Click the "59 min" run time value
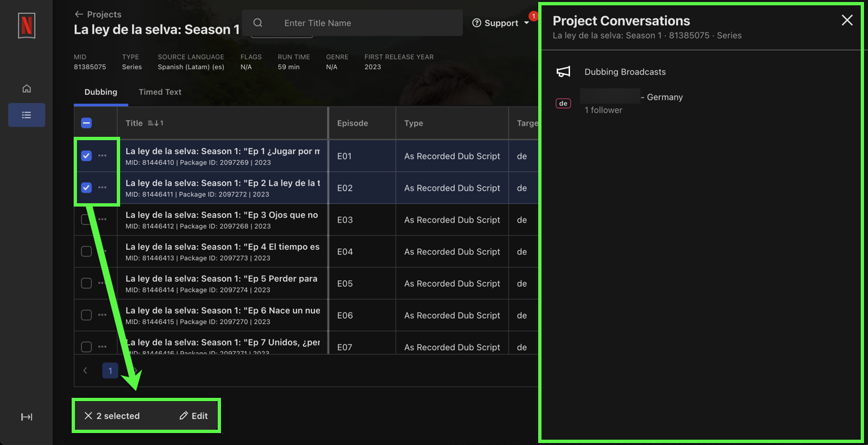 pyautogui.click(x=289, y=67)
